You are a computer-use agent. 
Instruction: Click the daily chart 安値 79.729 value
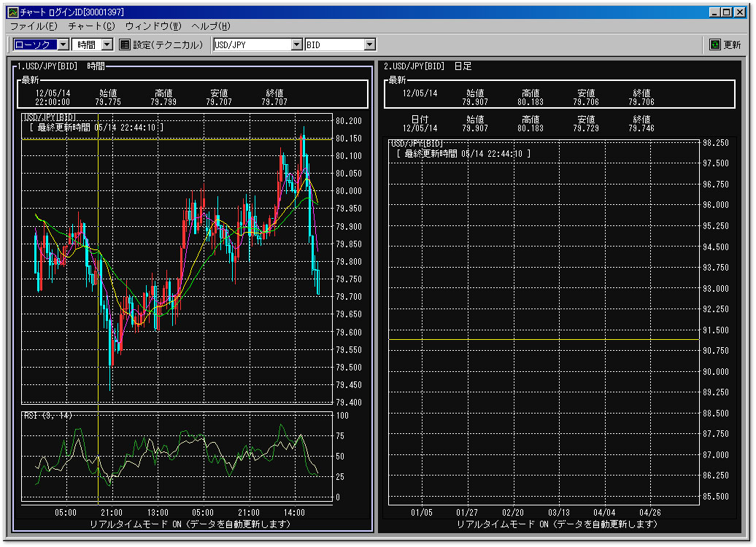[x=586, y=128]
